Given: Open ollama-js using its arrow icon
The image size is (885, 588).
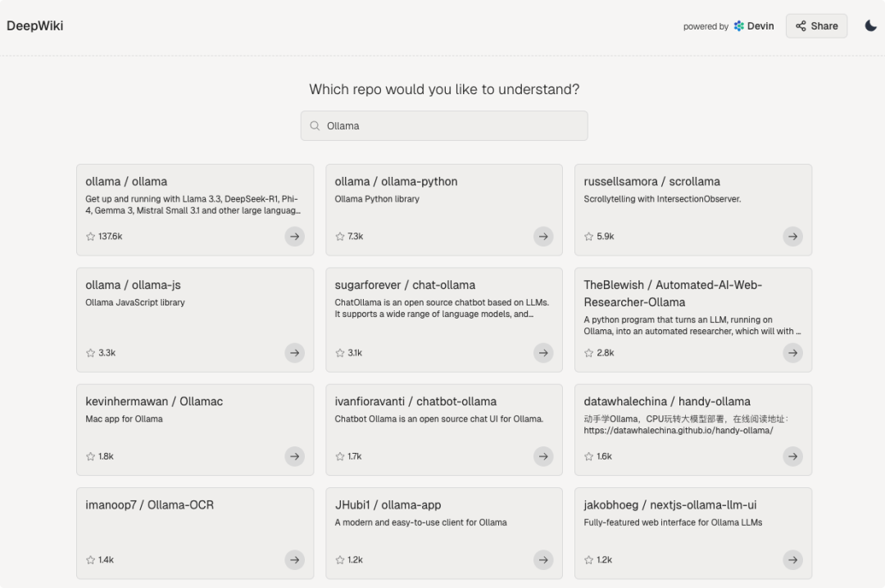Looking at the screenshot, I should [294, 353].
